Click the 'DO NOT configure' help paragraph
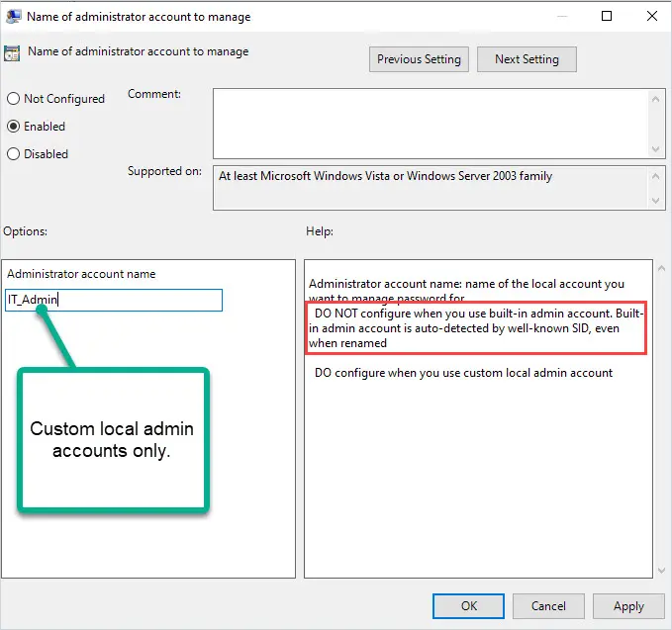Screen dimensions: 672x630 coord(476,328)
